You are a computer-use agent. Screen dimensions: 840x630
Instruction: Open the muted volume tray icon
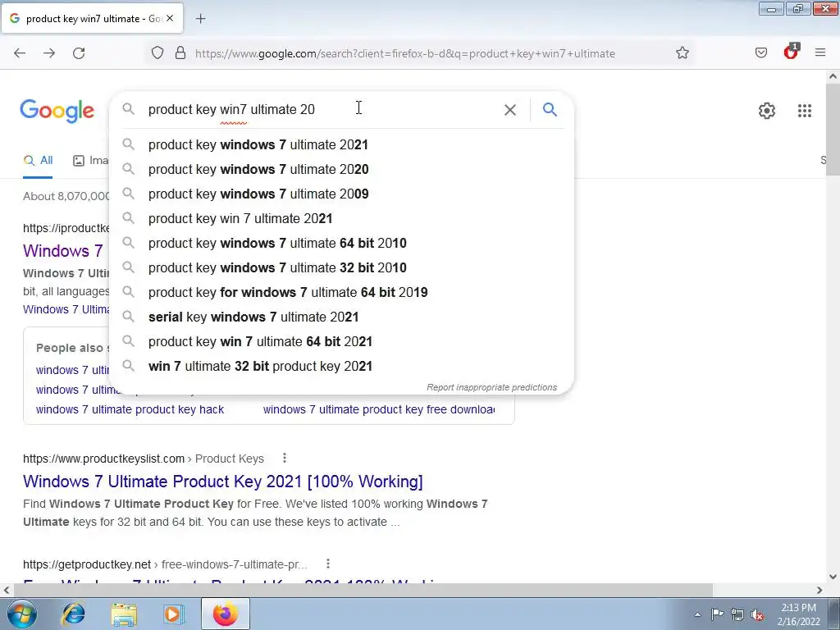tap(757, 614)
